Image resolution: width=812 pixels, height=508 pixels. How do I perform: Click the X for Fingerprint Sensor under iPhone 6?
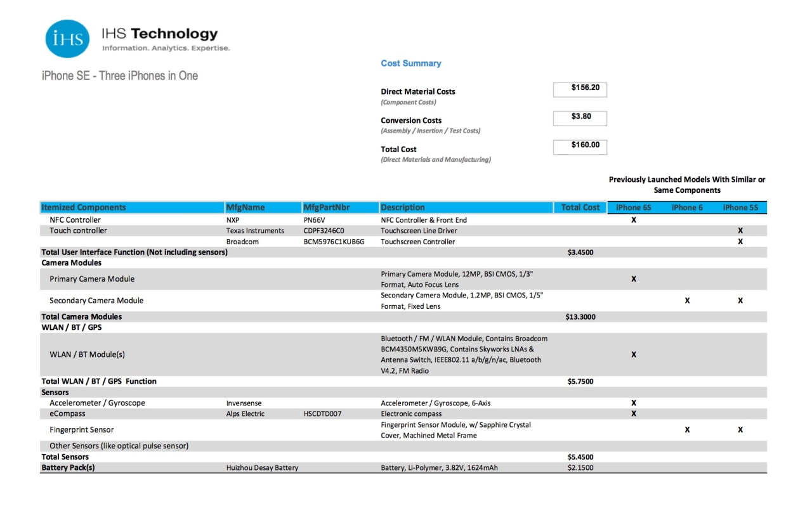(x=687, y=429)
